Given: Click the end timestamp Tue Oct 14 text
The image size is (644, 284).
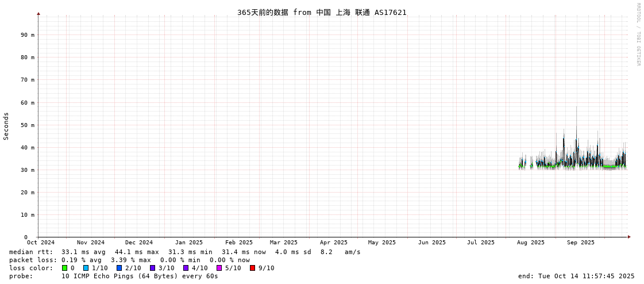Looking at the screenshot, I should [576, 276].
